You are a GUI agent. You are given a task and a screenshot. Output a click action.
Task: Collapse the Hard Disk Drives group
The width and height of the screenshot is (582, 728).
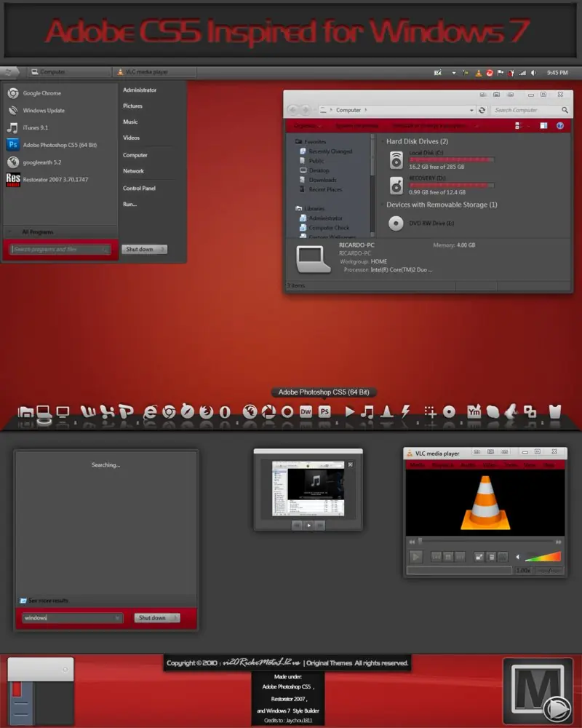point(382,141)
